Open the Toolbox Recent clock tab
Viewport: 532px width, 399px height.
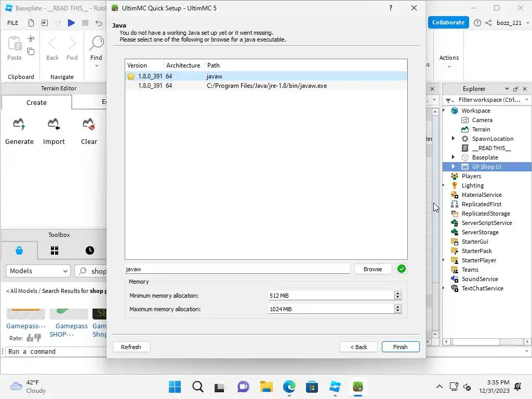(90, 250)
